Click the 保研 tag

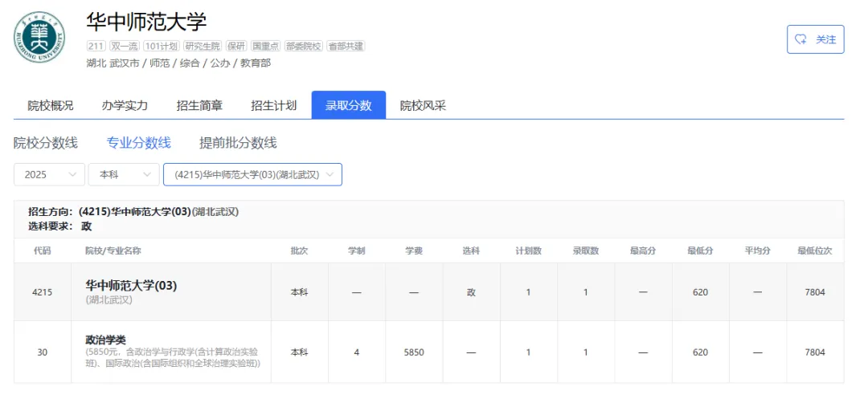(x=235, y=46)
